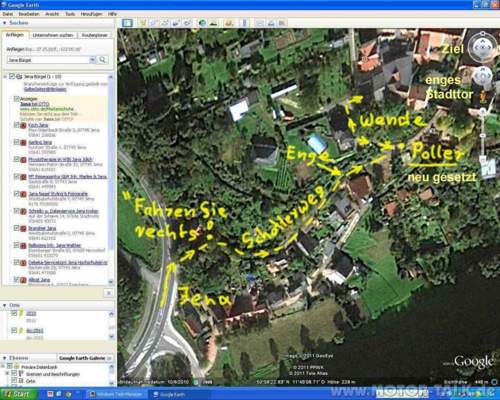Toggle the Orte layer checkbox in Ebenen
Viewport: 500px width, 400px height.
coord(14,380)
